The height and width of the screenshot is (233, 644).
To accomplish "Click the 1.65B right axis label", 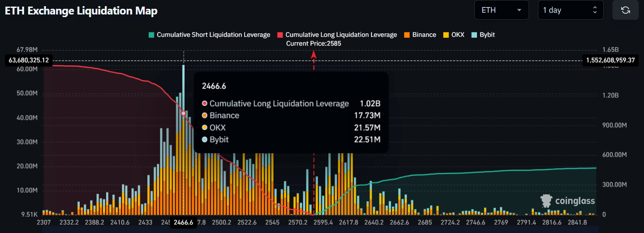I will point(610,50).
